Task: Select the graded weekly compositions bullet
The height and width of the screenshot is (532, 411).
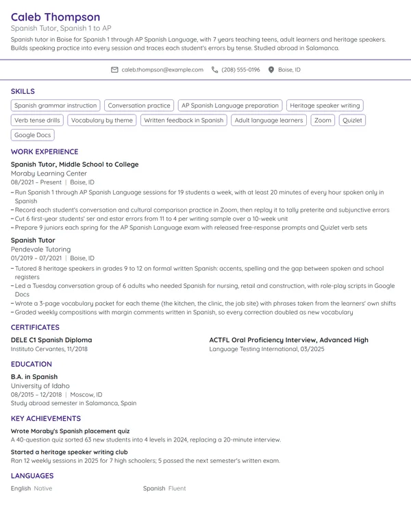Action: 182,313
